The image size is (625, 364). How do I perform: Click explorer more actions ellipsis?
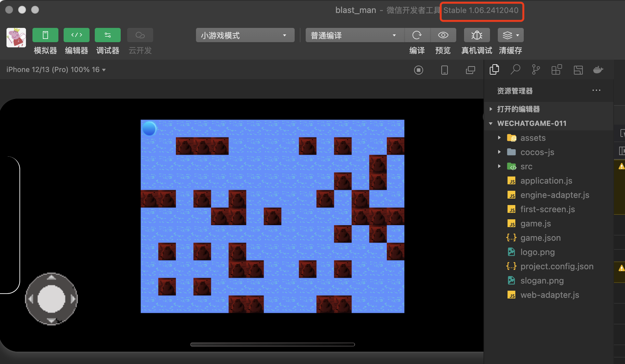click(596, 91)
